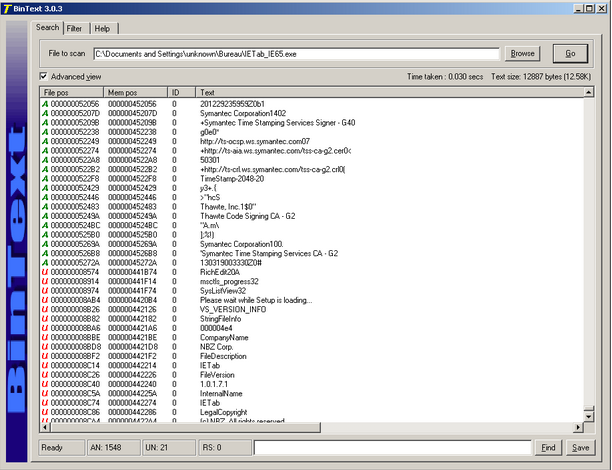Image resolution: width=612 pixels, height=470 pixels.
Task: Sort by the Mem pos column header
Action: [x=135, y=93]
